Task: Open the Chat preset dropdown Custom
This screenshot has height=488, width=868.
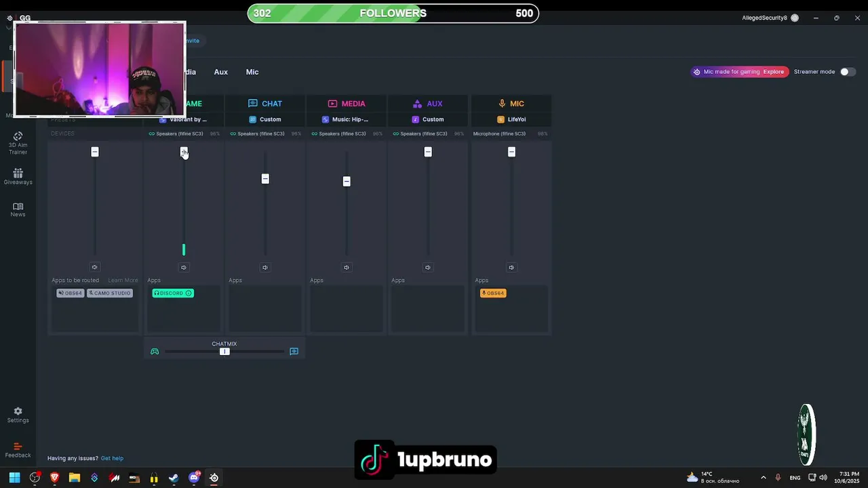Action: 265,119
